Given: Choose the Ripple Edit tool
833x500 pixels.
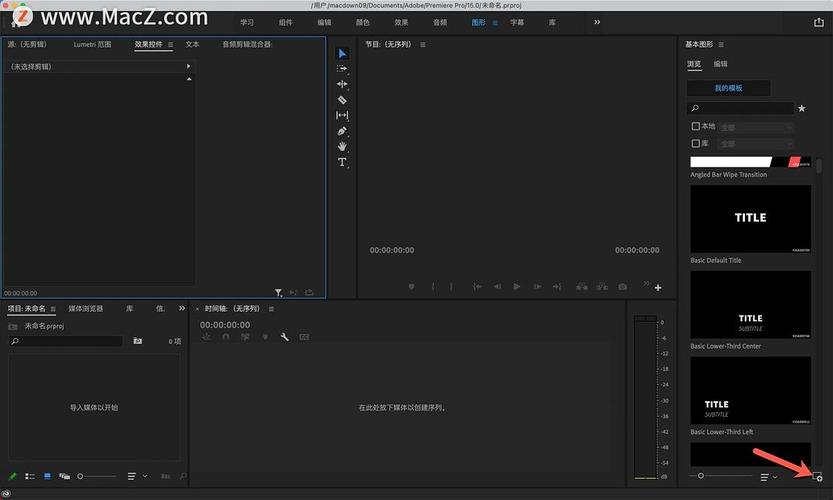Looking at the screenshot, I should coord(342,84).
